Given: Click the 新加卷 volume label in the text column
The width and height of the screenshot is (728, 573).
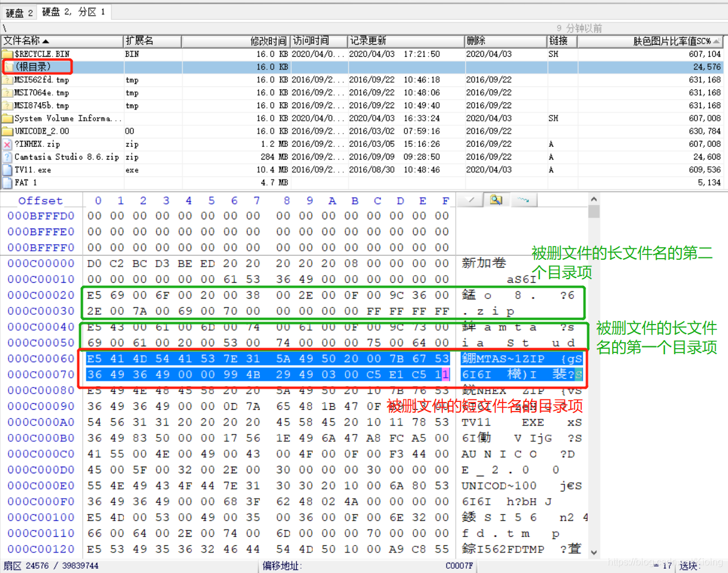Looking at the screenshot, I should pyautogui.click(x=484, y=264).
